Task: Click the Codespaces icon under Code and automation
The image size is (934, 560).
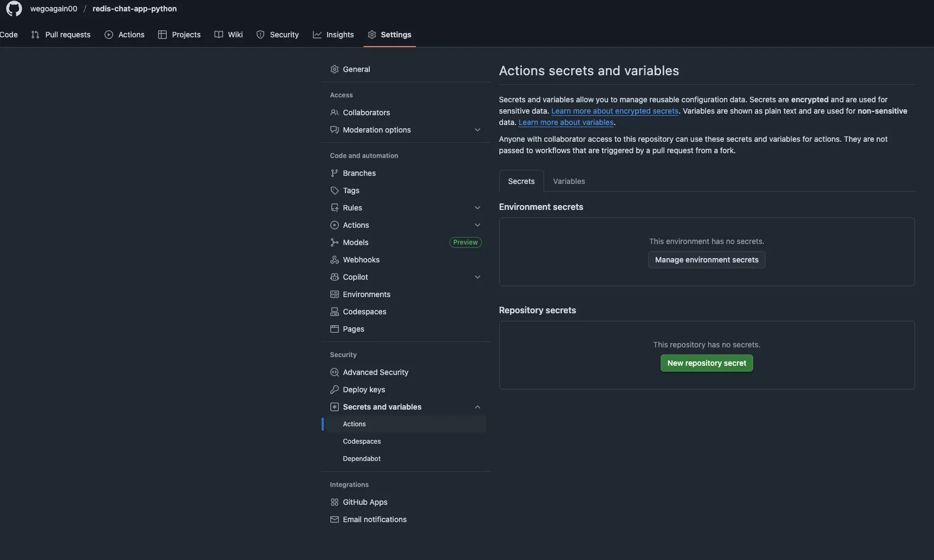Action: pos(335,312)
